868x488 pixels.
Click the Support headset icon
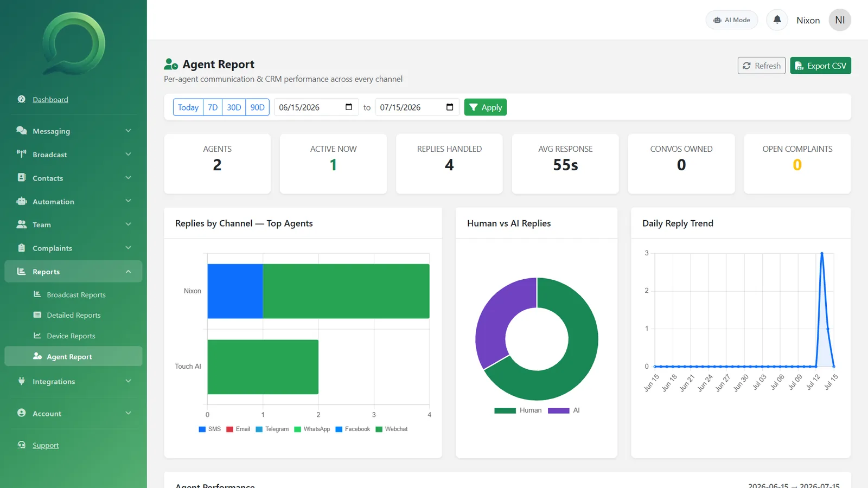point(22,445)
